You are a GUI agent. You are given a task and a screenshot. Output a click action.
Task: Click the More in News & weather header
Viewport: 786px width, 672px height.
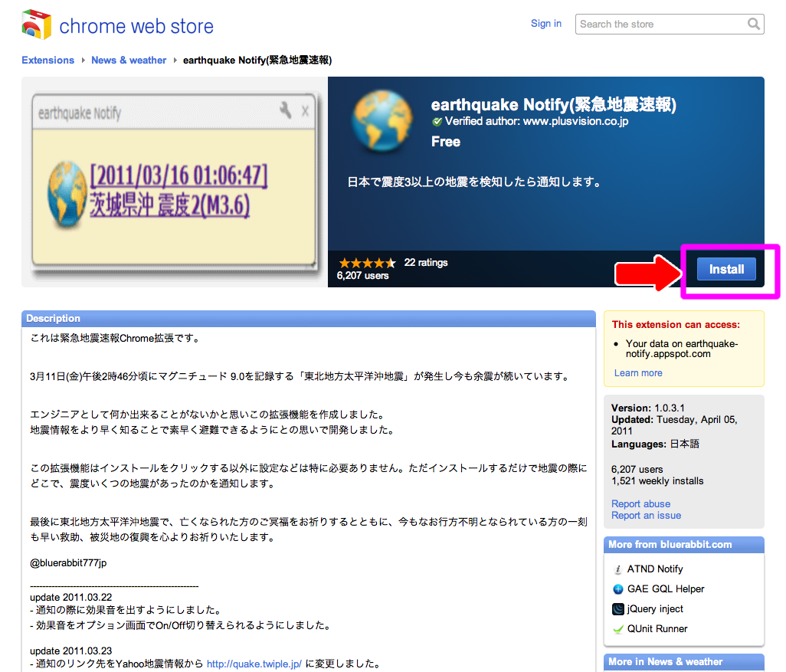point(684,662)
